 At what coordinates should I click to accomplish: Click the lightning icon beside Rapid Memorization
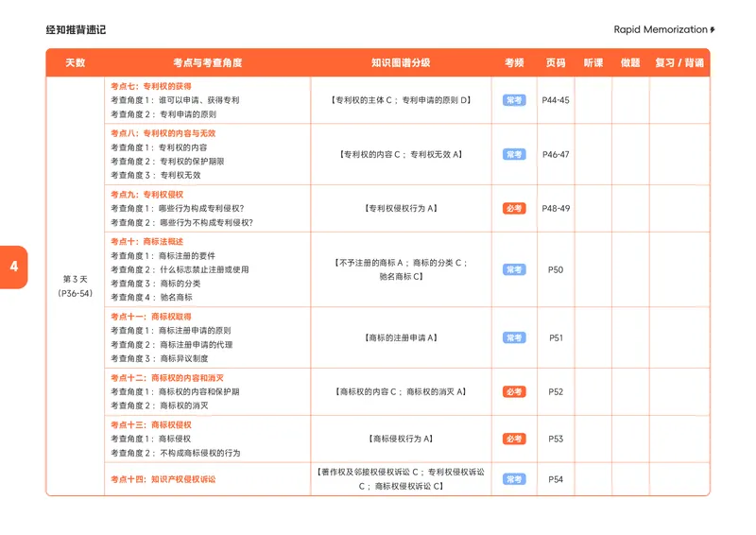click(713, 30)
